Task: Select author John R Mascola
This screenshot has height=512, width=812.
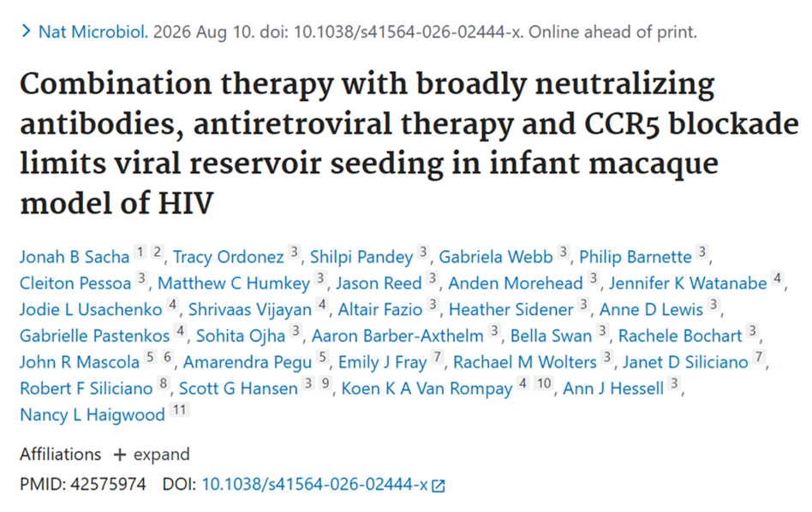Action: coord(80,362)
